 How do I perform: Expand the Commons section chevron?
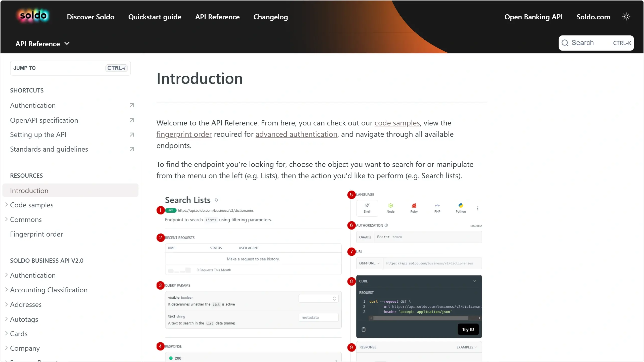pos(7,219)
